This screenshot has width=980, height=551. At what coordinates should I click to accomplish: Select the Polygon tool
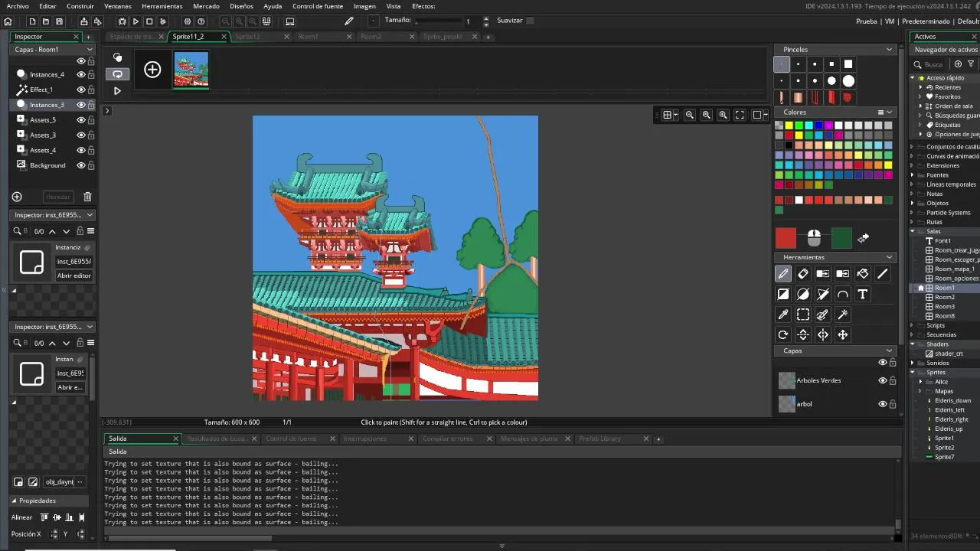tap(823, 294)
